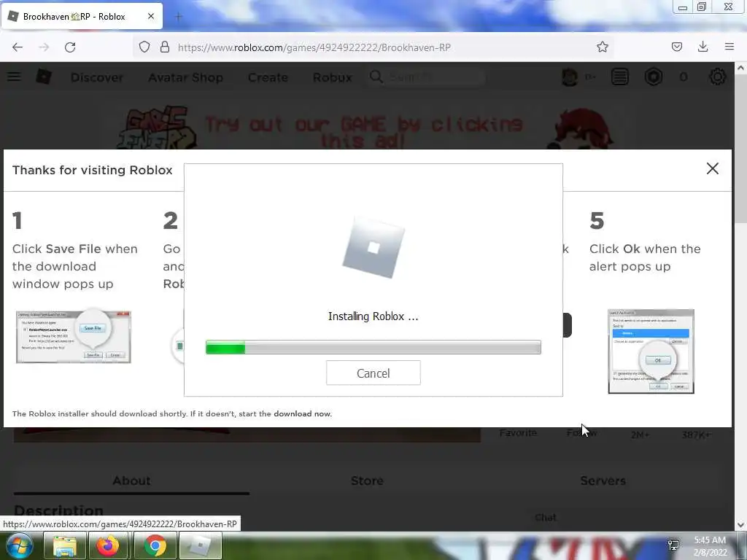
Task: Open the taskbar clock and date
Action: point(710,546)
